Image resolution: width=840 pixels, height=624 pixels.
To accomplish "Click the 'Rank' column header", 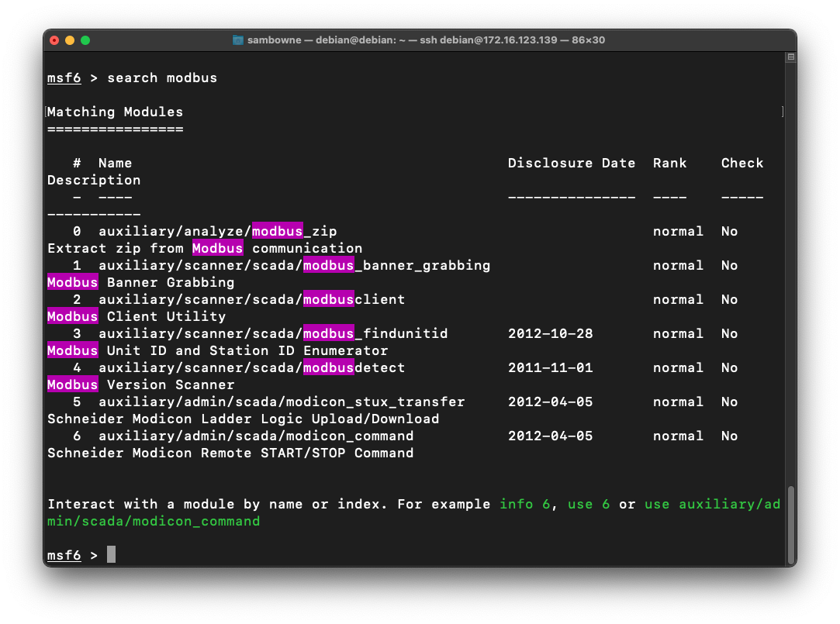I will coord(669,164).
